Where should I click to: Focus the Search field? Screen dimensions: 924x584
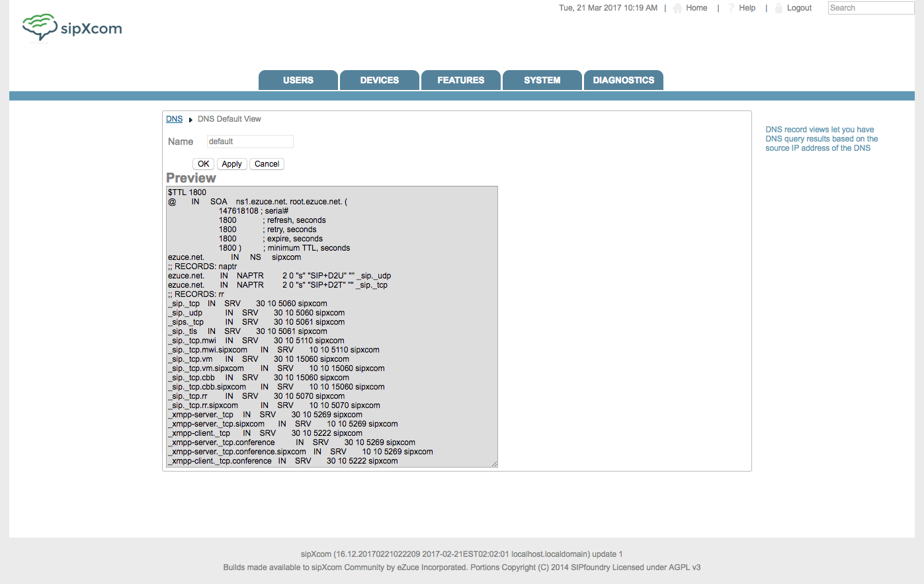point(870,8)
